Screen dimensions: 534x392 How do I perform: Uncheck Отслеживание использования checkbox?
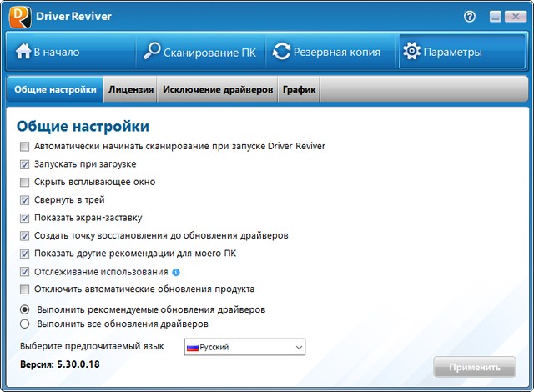pos(24,272)
